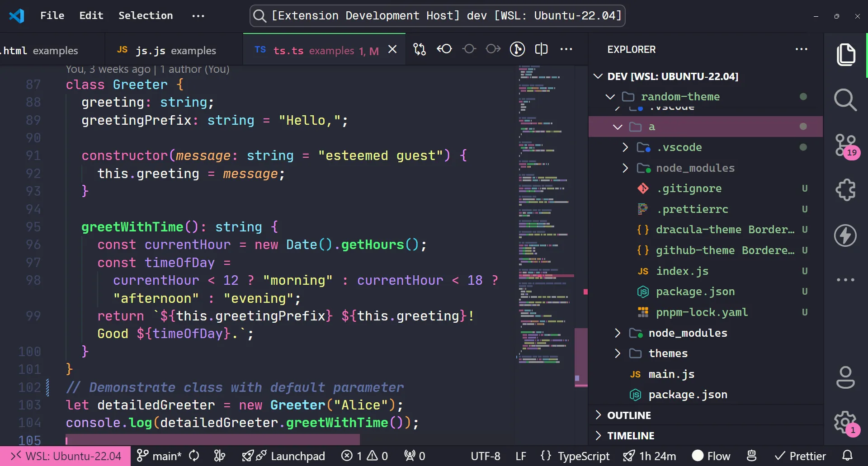Collapse the DEV [WSL: UBUNTU-22.04] section
Screen dimensions: 868x466
705,76
